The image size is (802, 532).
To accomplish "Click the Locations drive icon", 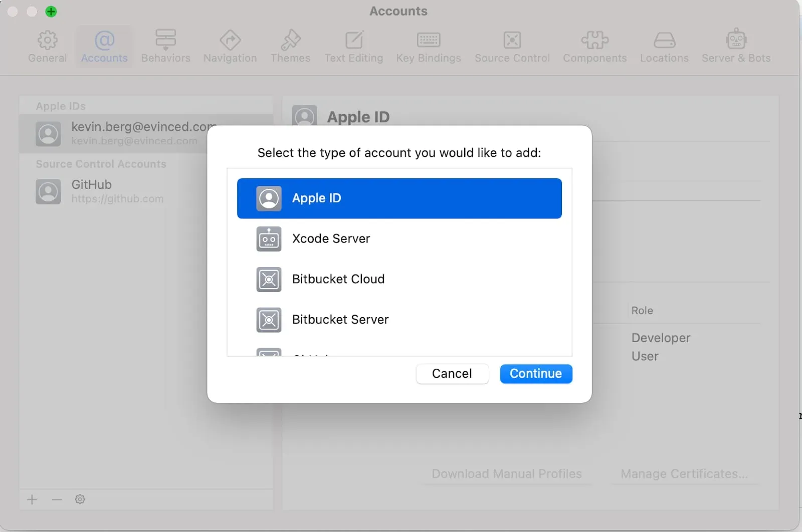I will pyautogui.click(x=664, y=40).
